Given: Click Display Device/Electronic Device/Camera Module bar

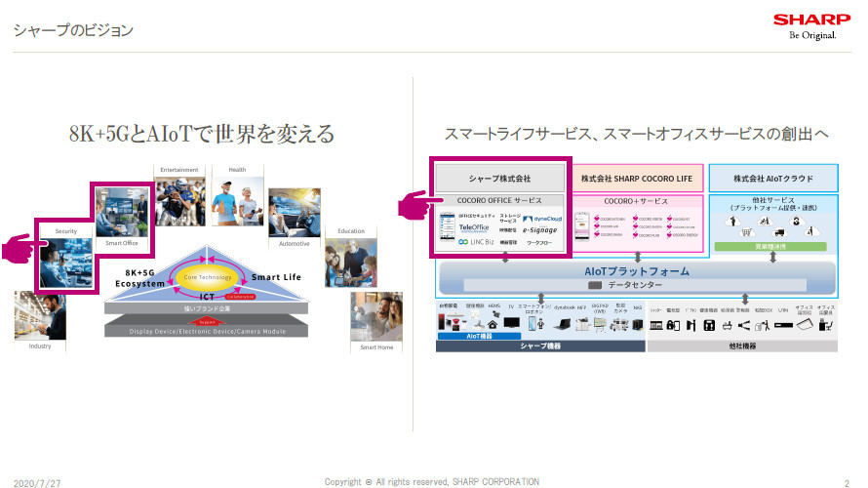Looking at the screenshot, I should [x=207, y=331].
